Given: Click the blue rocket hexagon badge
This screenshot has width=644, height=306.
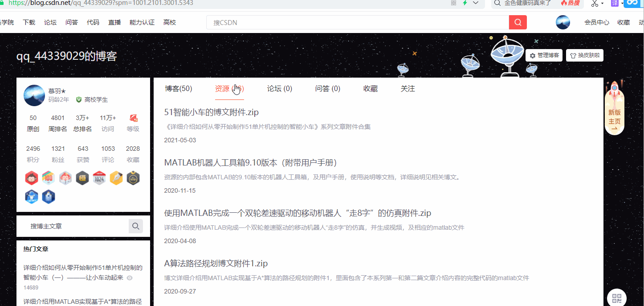Looking at the screenshot, I should [48, 197].
